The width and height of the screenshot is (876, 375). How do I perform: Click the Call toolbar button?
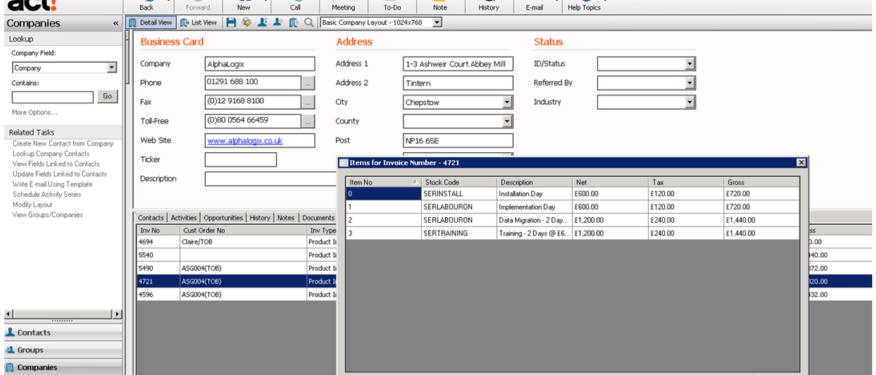coord(295,7)
